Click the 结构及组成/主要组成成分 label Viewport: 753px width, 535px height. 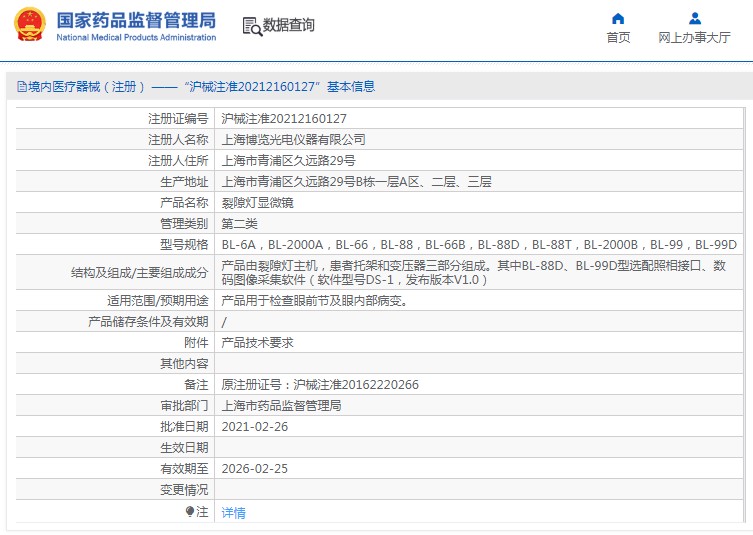click(139, 273)
